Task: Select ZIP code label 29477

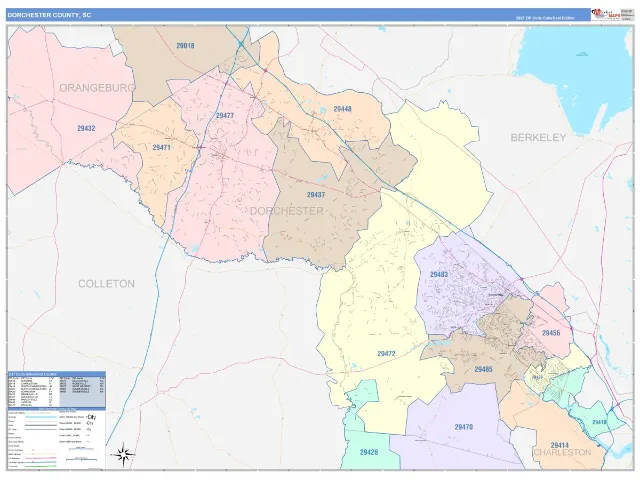Action: click(225, 116)
